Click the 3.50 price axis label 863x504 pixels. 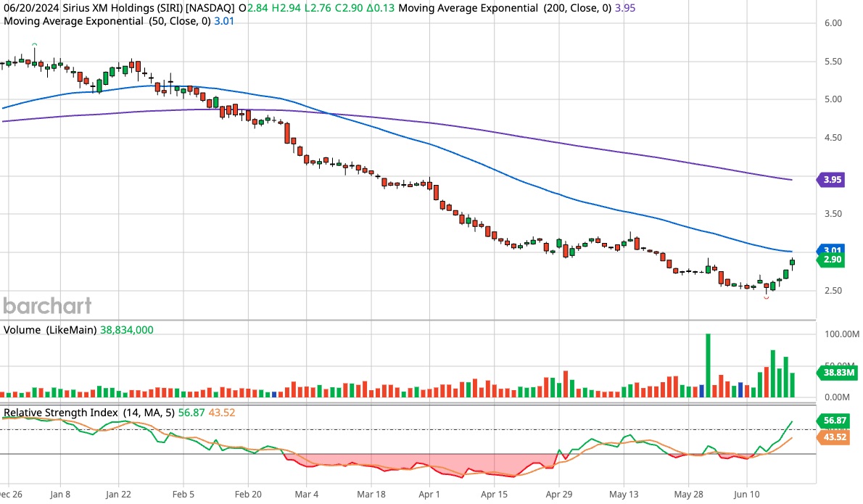coord(833,214)
